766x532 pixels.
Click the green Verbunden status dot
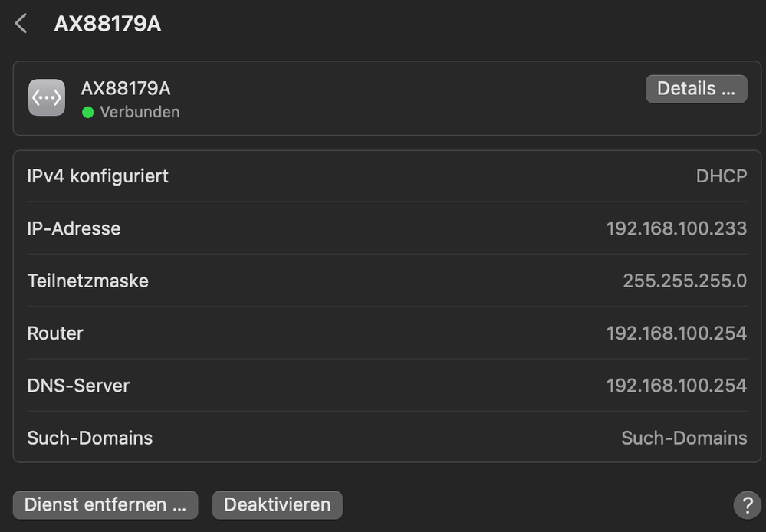click(x=87, y=112)
